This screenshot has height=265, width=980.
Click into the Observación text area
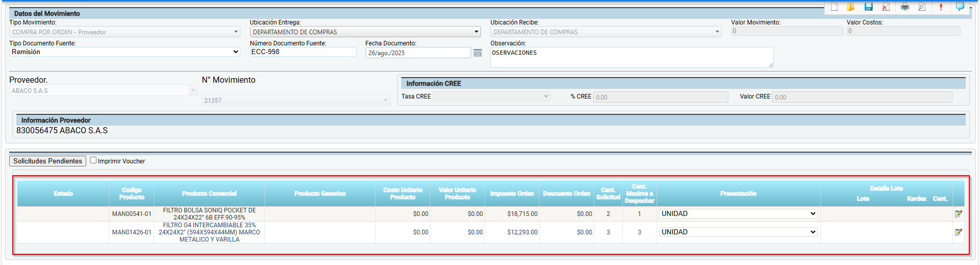[x=631, y=57]
